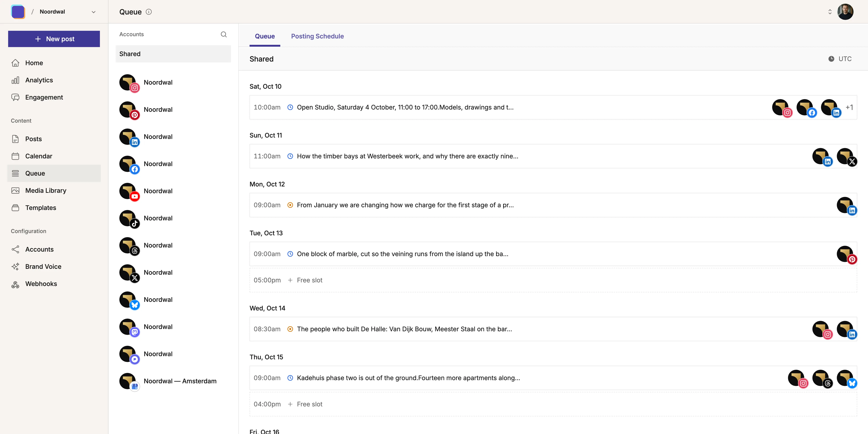Click the search icon in Accounts panel
The width and height of the screenshot is (868, 434).
coord(223,34)
